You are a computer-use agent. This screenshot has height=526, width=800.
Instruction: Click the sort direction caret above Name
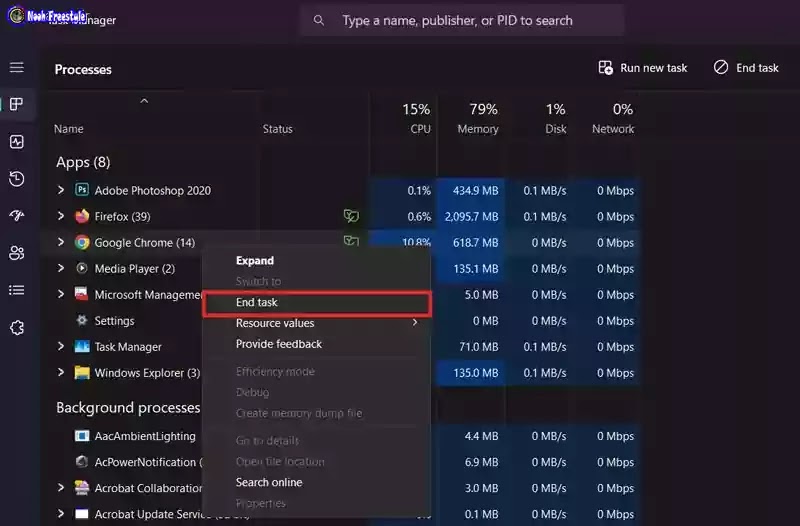[x=144, y=101]
